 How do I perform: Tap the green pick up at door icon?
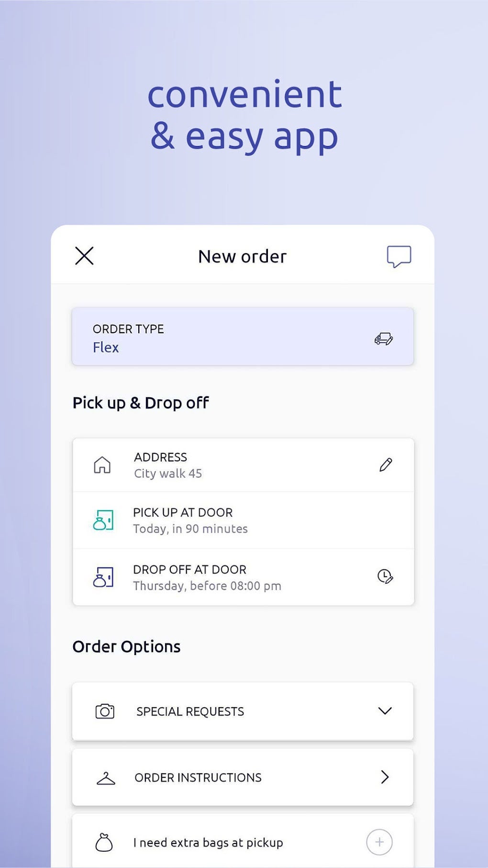[103, 520]
